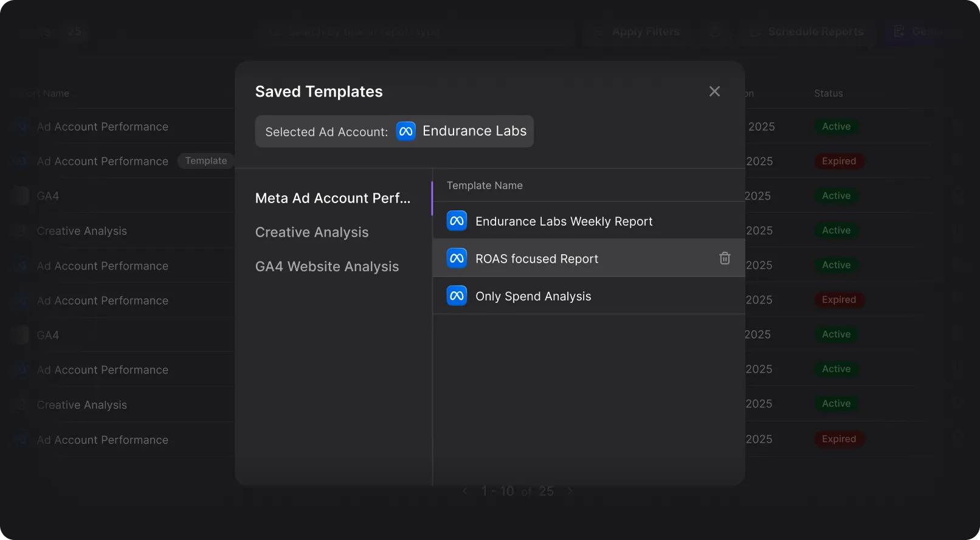
Task: Click the Endurance Labs account name
Action: pos(475,131)
